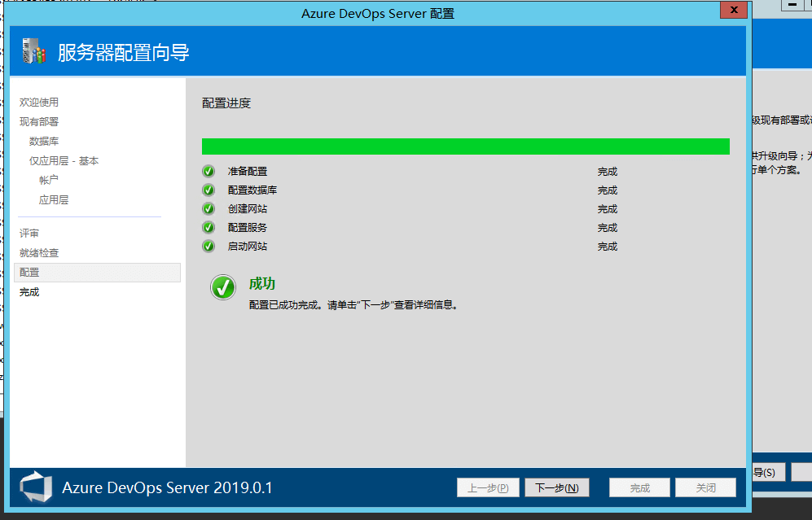Screen dimensions: 812x520
Task: Select 仅应用层 - 基本 in sidebar
Action: click(x=64, y=161)
